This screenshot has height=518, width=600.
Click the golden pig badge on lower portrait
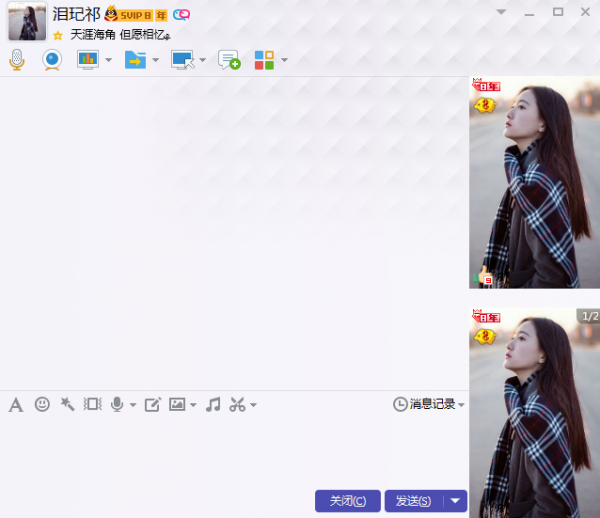pyautogui.click(x=485, y=337)
